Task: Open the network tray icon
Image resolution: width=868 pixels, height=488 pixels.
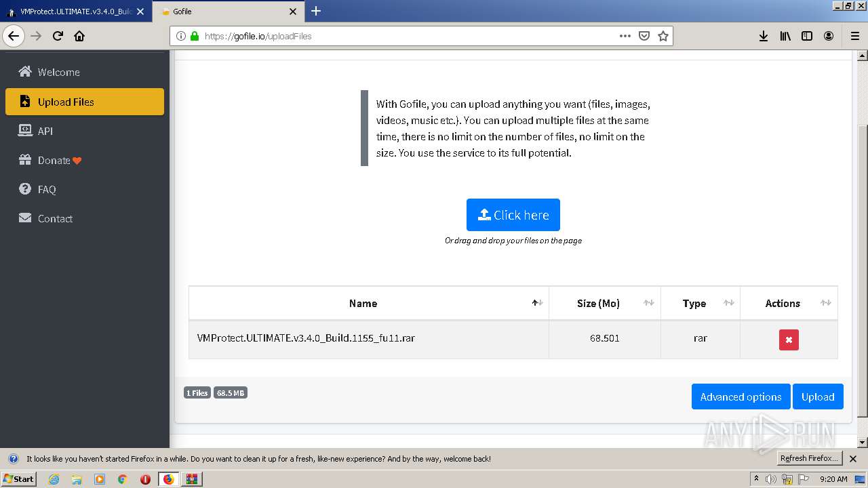Action: 787,479
